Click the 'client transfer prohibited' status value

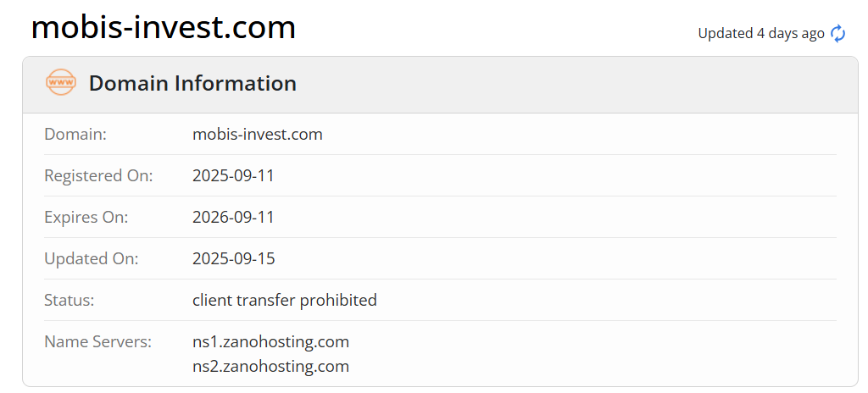pyautogui.click(x=285, y=300)
